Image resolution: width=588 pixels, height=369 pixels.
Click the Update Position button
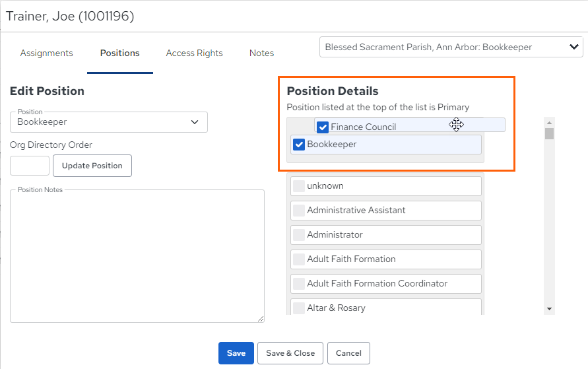click(x=92, y=166)
